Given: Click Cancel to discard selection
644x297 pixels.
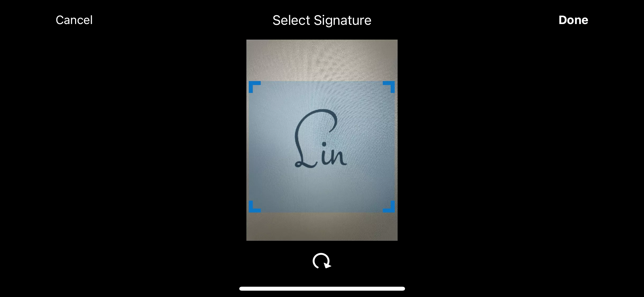Looking at the screenshot, I should tap(74, 19).
